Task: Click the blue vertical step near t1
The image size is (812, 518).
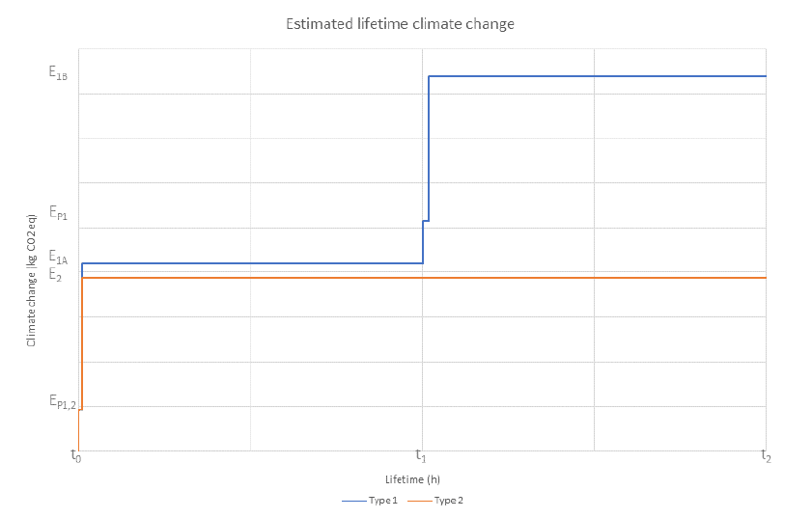Action: (429, 149)
